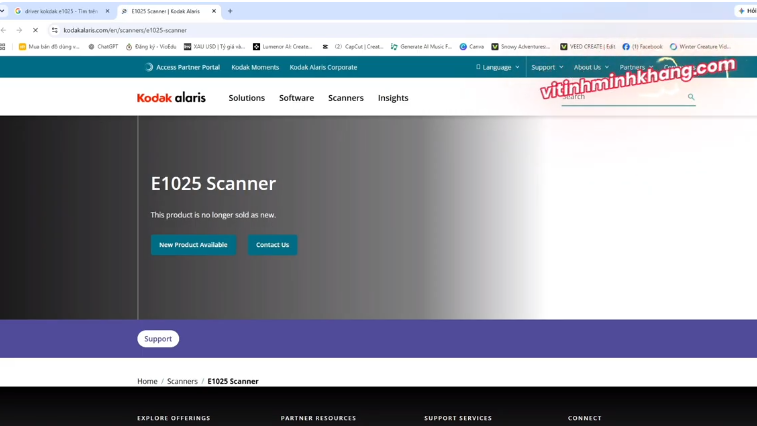Go to Home breadcrumb

click(147, 381)
